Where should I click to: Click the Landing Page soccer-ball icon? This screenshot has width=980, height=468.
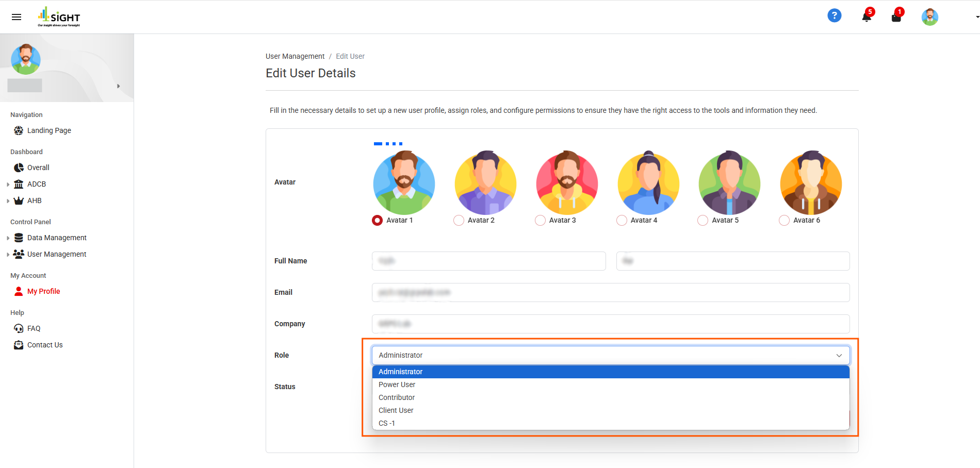[x=19, y=130]
